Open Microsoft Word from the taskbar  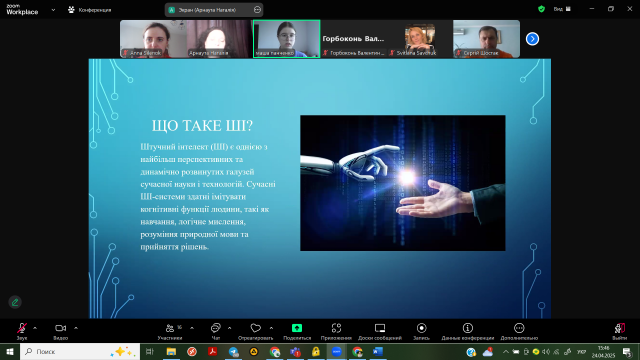click(x=378, y=351)
